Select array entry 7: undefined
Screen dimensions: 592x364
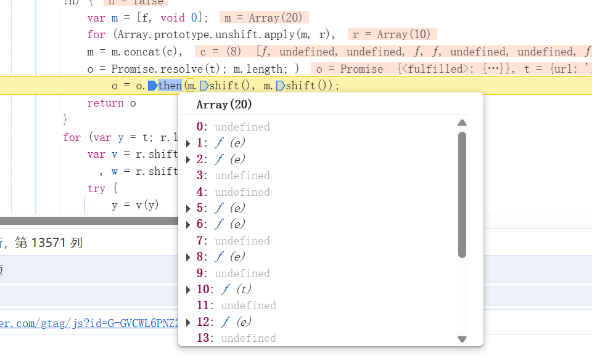click(x=233, y=241)
